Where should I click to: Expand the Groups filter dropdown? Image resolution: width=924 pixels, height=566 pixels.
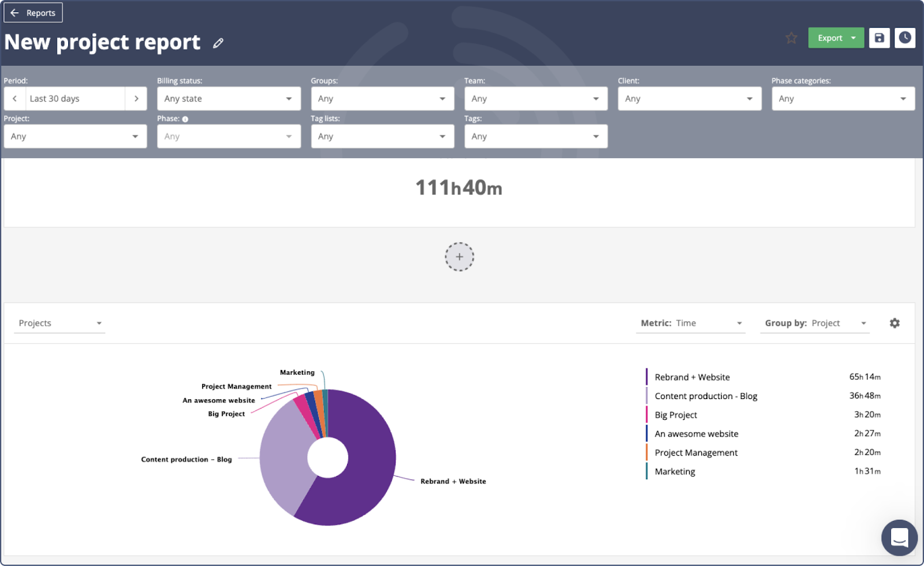tap(382, 99)
